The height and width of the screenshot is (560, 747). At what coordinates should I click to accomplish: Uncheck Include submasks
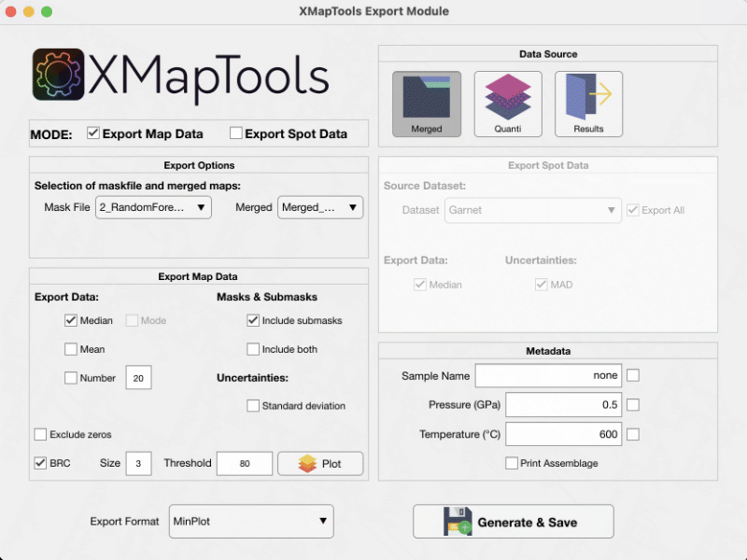[x=252, y=321]
